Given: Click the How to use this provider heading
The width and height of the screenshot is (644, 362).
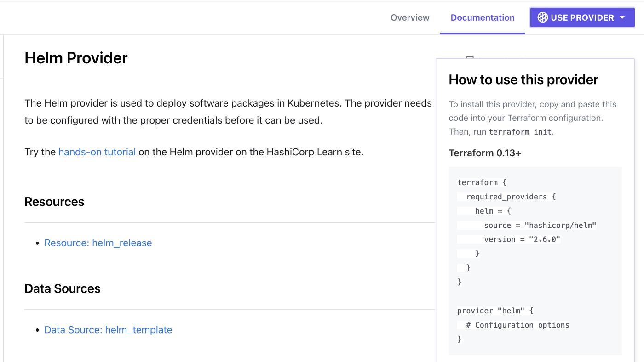Looking at the screenshot, I should [x=523, y=79].
